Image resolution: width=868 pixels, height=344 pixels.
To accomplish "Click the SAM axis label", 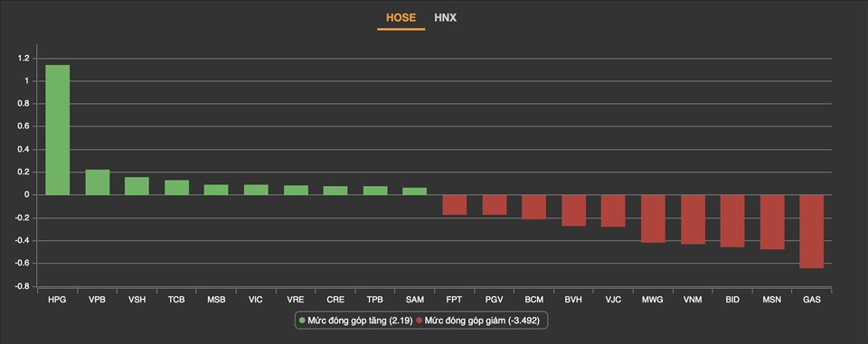I will tap(415, 300).
